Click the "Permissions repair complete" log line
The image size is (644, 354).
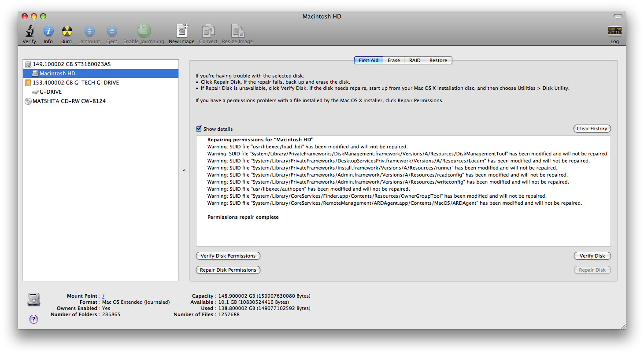(243, 217)
